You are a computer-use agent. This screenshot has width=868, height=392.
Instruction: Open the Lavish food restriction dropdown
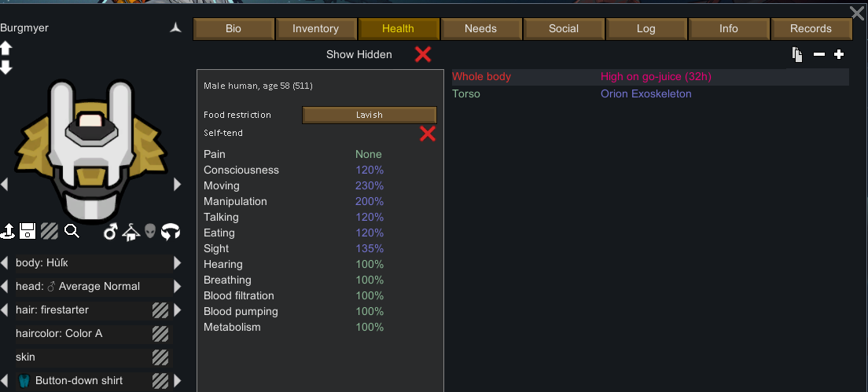tap(369, 115)
